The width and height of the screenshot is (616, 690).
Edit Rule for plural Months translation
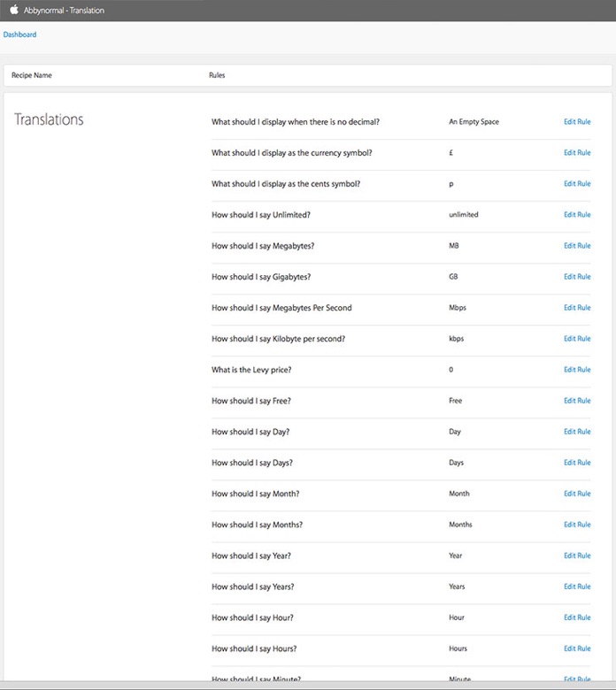(x=577, y=525)
